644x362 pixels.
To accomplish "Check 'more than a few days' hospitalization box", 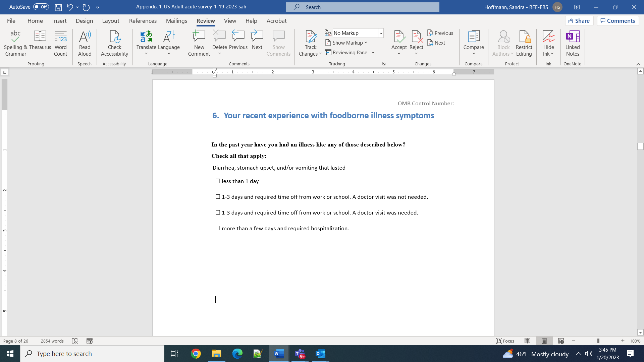I will click(218, 228).
